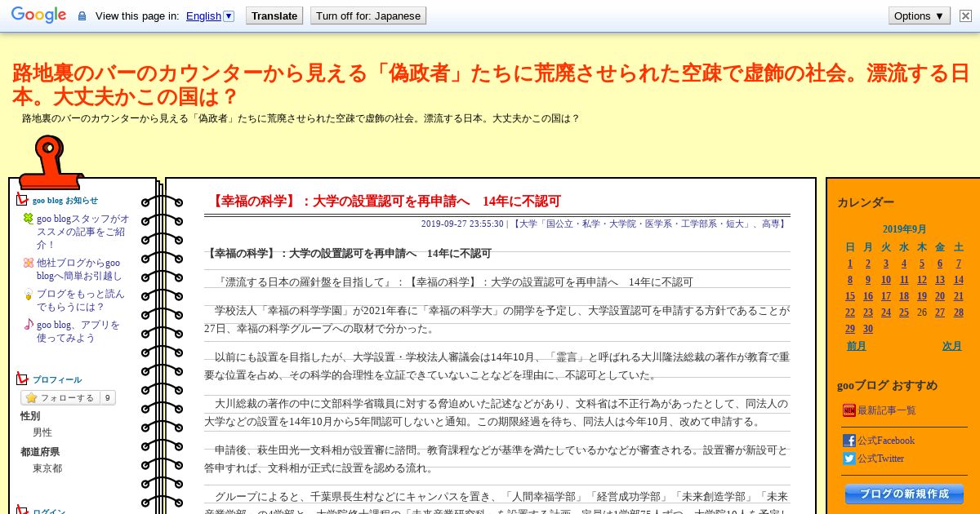Open the red article title link

tap(385, 202)
